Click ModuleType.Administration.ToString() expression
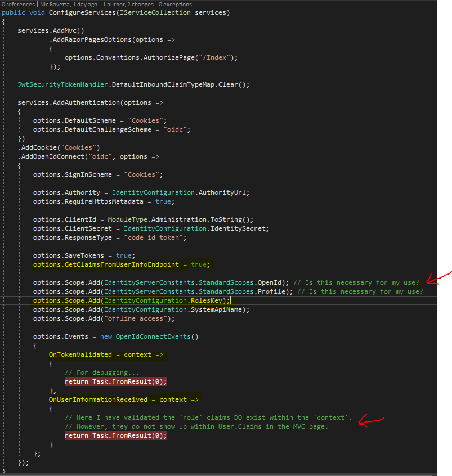The image size is (452, 476). pyautogui.click(x=179, y=219)
